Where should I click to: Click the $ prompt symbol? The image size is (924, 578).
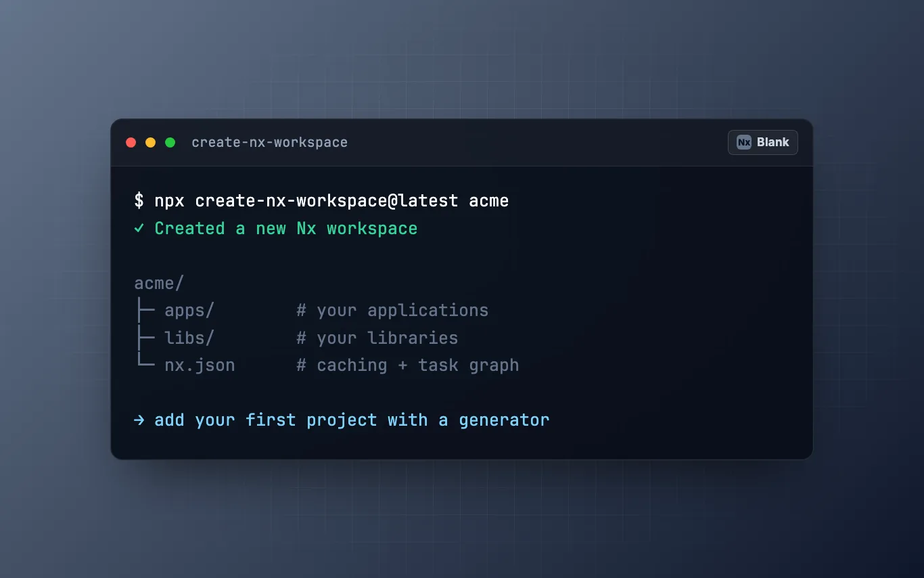coord(139,201)
